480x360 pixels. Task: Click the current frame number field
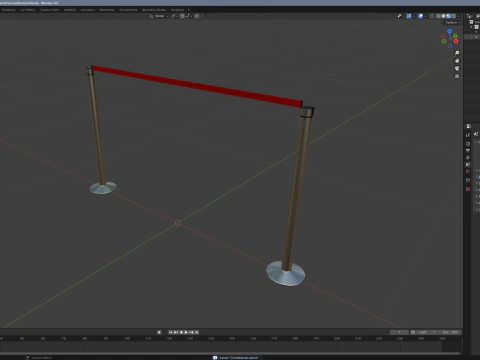tap(399, 332)
